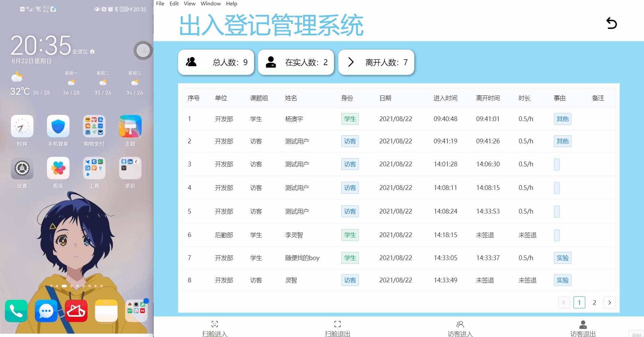The image size is (644, 337).
Task: Open the yellow notes app in dock
Action: [106, 311]
